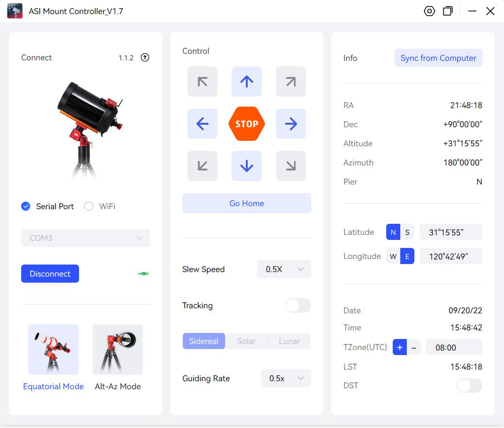The image size is (504, 428).
Task: Slew the mount up-left with diagonal arrow
Action: point(202,81)
